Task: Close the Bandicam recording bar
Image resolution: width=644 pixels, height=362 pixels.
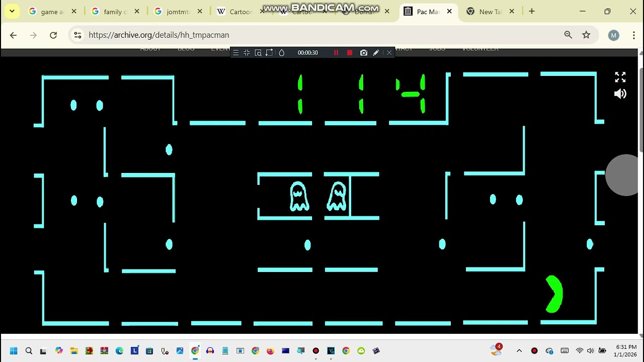Action: (389, 53)
